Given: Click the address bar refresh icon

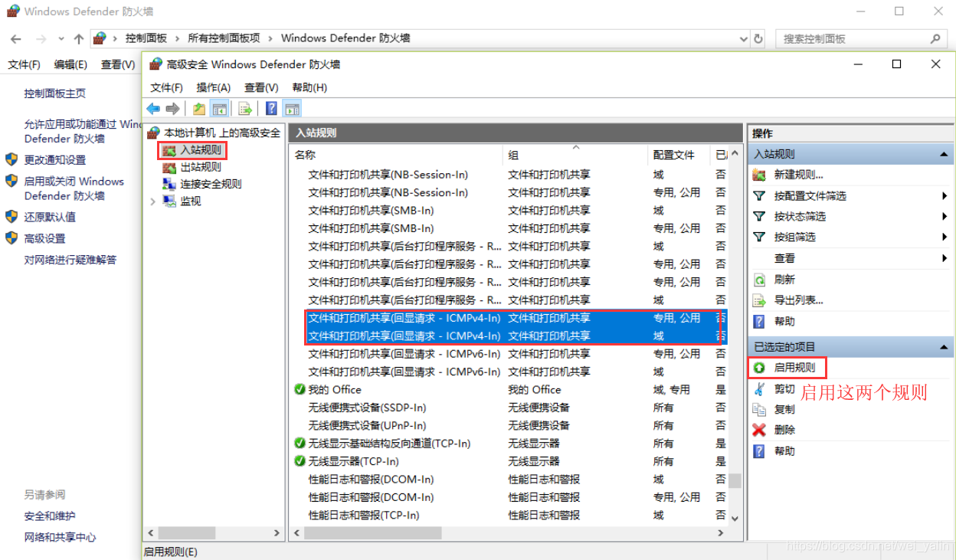Looking at the screenshot, I should (758, 38).
